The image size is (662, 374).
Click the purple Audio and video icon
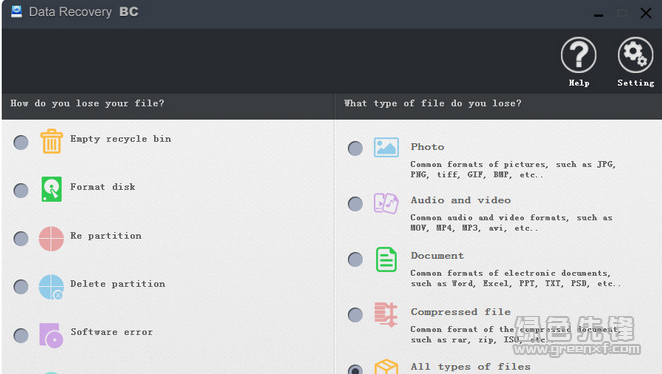pyautogui.click(x=386, y=203)
